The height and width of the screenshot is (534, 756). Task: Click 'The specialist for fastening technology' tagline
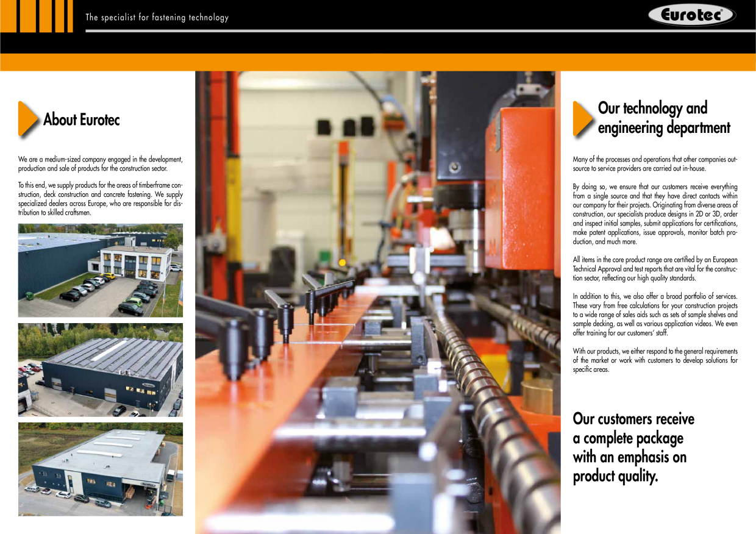pyautogui.click(x=157, y=18)
